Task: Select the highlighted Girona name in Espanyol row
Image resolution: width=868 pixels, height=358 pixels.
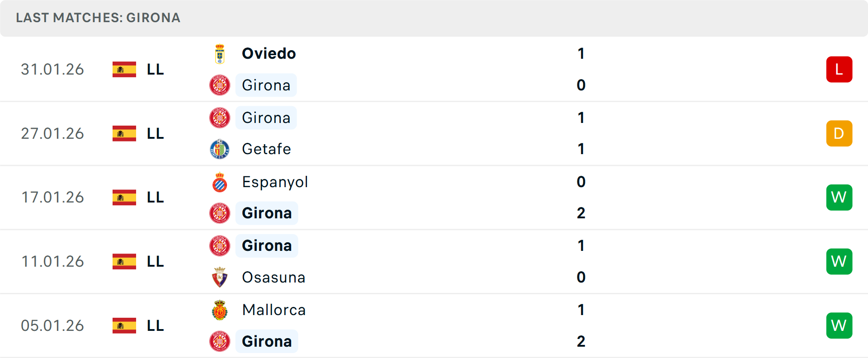Action: pyautogui.click(x=267, y=212)
